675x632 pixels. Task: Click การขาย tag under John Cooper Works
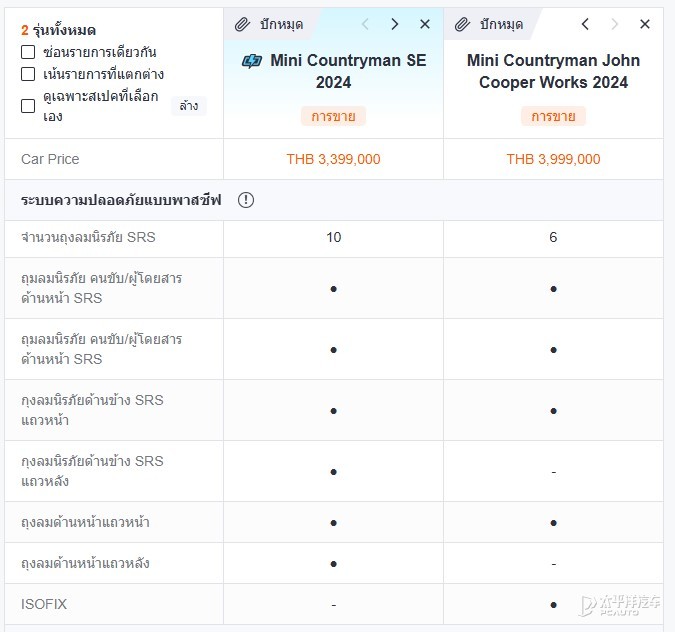[x=553, y=116]
